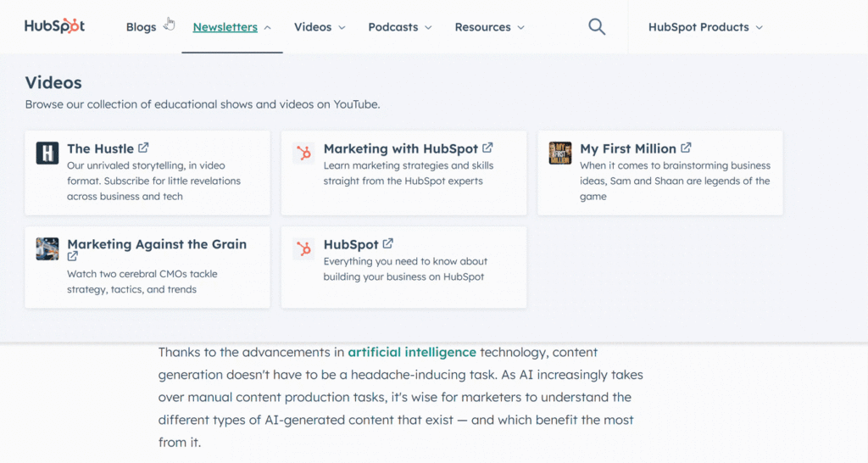Screen dimensions: 868x463
Task: Click external link icon next to My First Million
Action: tap(686, 148)
